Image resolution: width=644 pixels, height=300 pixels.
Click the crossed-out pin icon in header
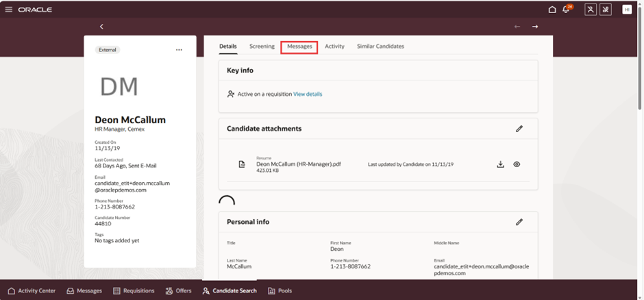[x=606, y=10]
